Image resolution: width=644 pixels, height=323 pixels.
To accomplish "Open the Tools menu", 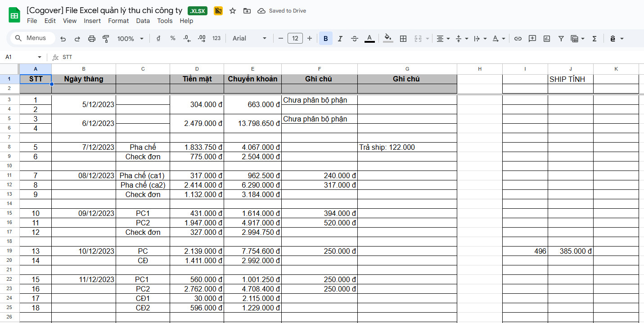I will (x=165, y=21).
